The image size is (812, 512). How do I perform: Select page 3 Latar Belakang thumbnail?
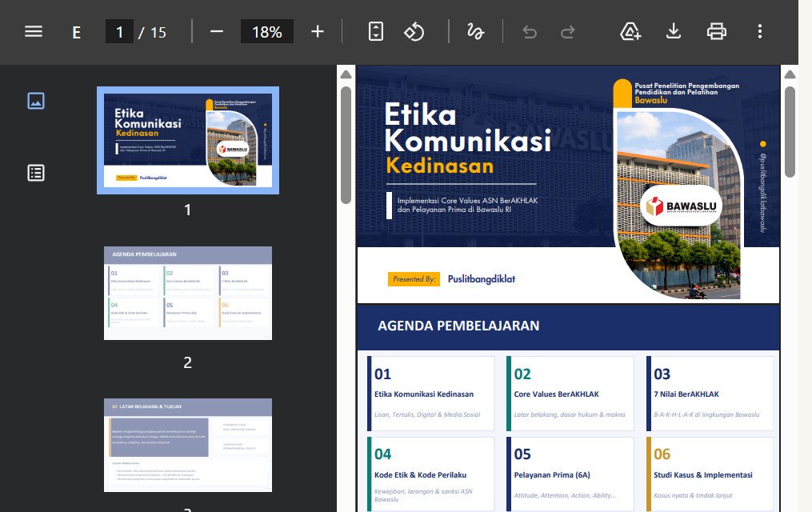(x=188, y=446)
